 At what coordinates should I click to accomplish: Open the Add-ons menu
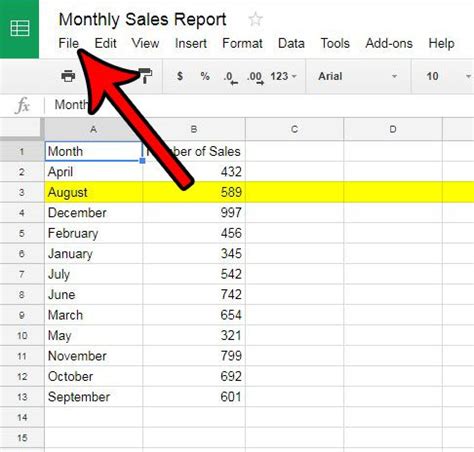[x=389, y=43]
